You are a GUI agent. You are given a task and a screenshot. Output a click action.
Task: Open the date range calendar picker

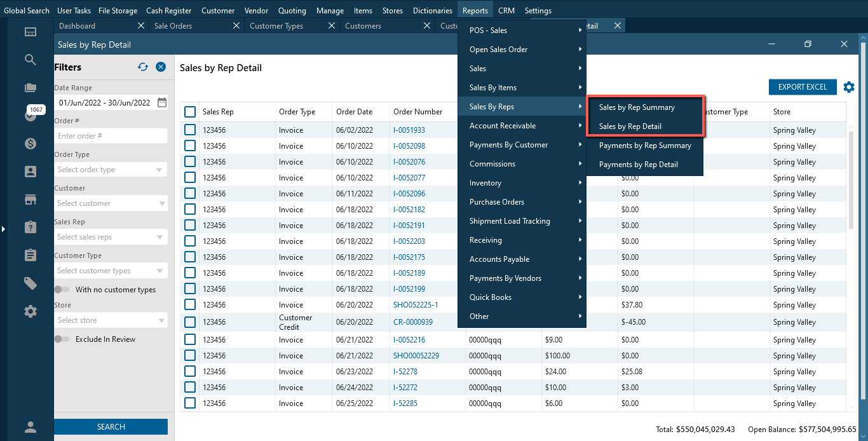pos(162,102)
